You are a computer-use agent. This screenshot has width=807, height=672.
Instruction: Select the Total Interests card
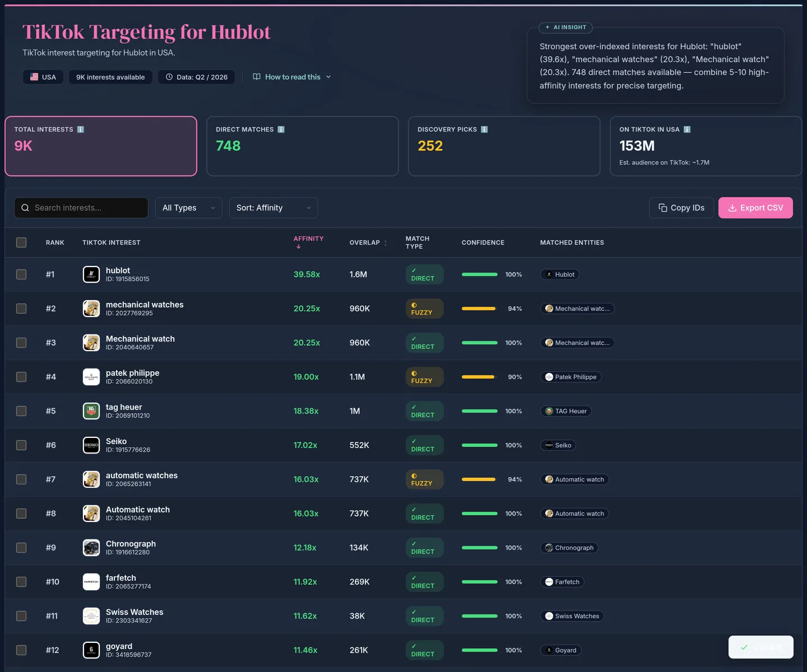pos(101,146)
